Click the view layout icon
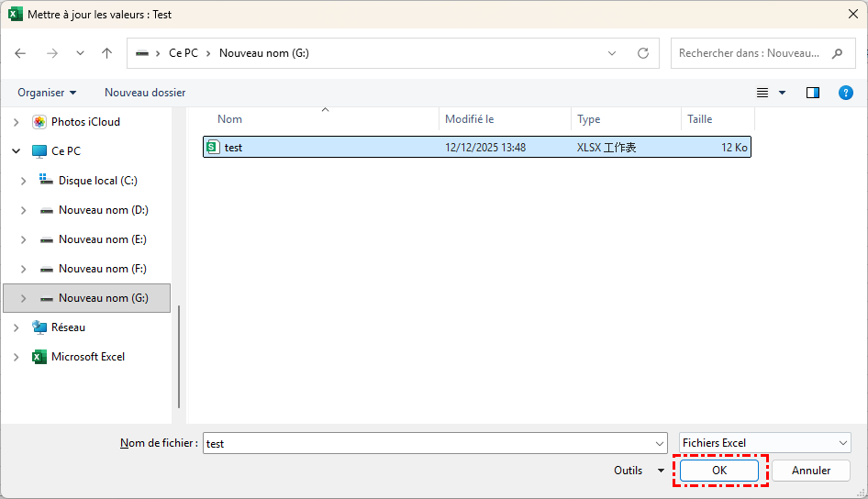 coord(762,93)
